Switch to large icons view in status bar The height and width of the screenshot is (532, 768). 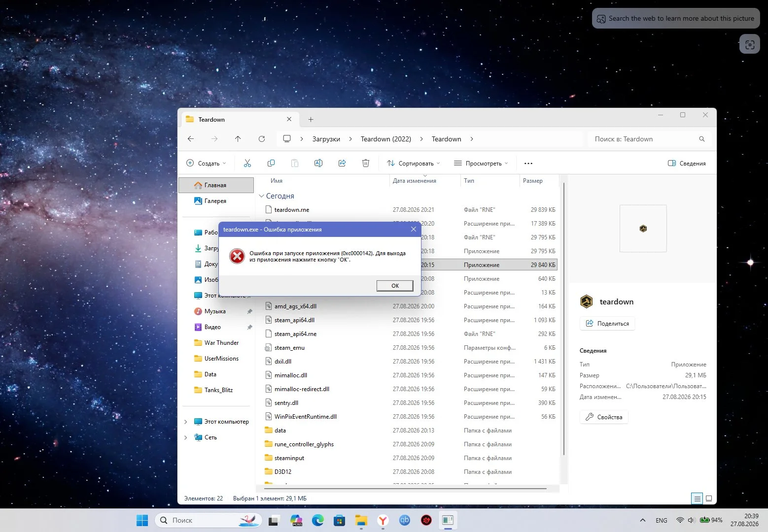(x=709, y=499)
